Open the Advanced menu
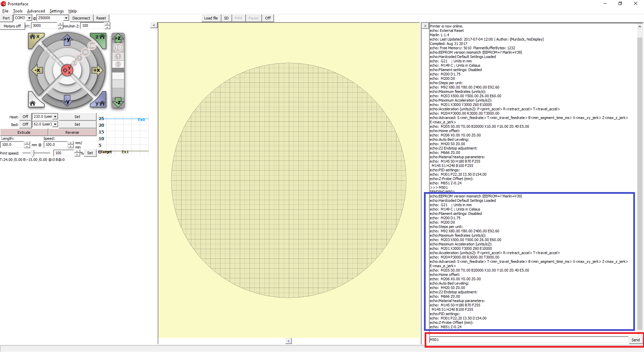 [36, 11]
